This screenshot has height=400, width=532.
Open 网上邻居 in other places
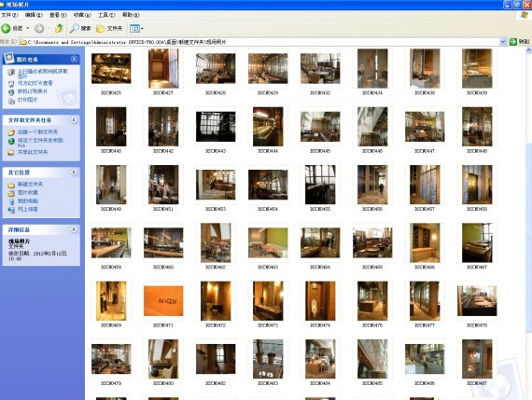[x=27, y=210]
